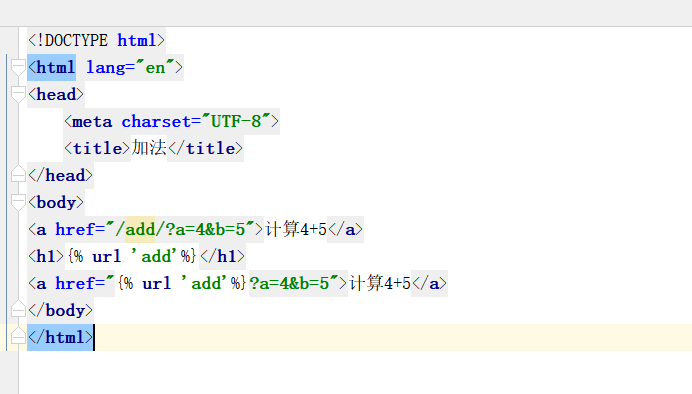Click the highlighted </html> closing tag
Screen dimensions: 692x394
[60, 338]
